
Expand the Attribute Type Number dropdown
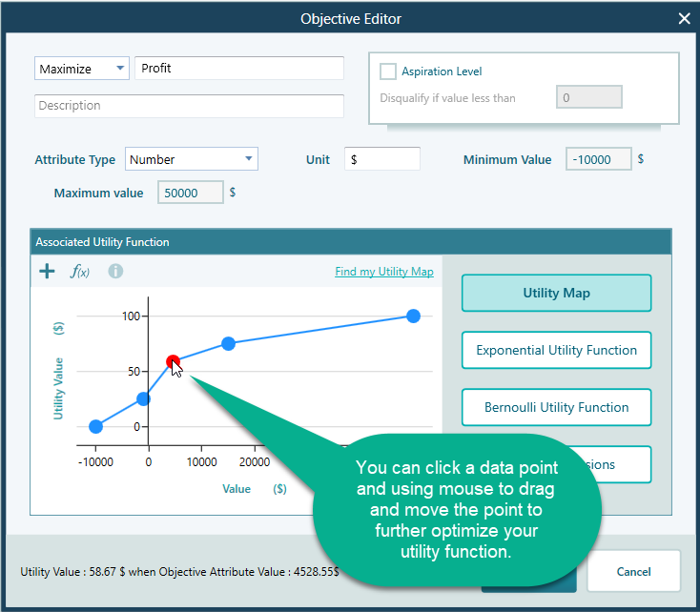pos(191,159)
